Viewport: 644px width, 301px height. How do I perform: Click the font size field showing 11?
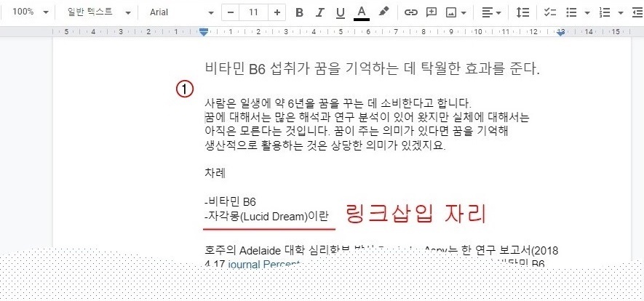click(253, 12)
